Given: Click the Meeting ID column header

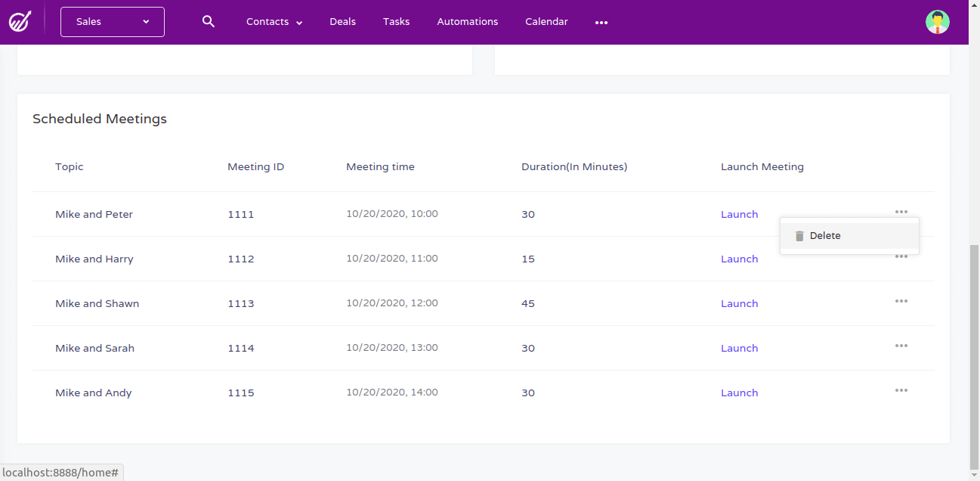Looking at the screenshot, I should [x=256, y=166].
